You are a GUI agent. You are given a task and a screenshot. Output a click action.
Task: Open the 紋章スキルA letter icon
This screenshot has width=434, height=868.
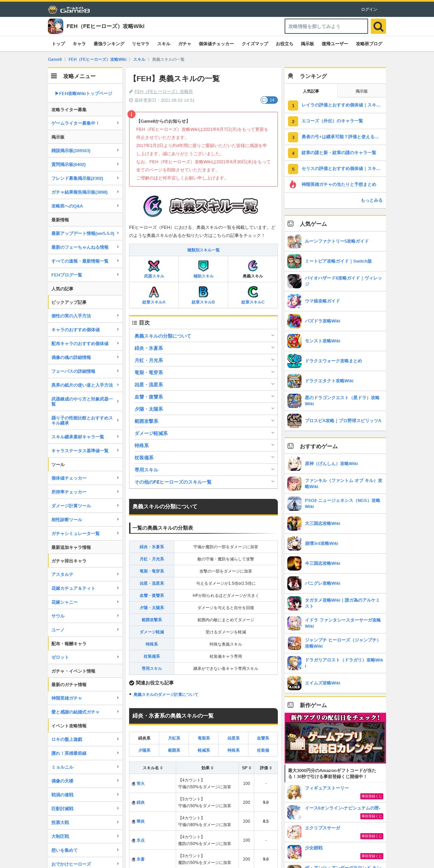pos(154,292)
